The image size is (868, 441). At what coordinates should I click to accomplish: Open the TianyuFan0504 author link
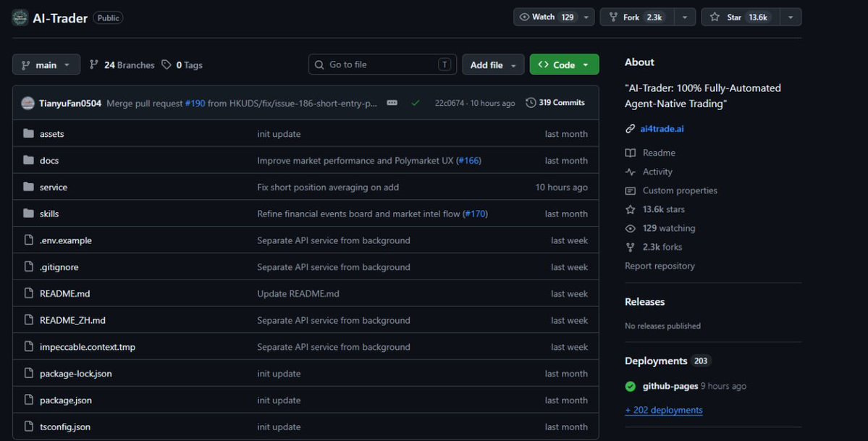click(x=70, y=104)
